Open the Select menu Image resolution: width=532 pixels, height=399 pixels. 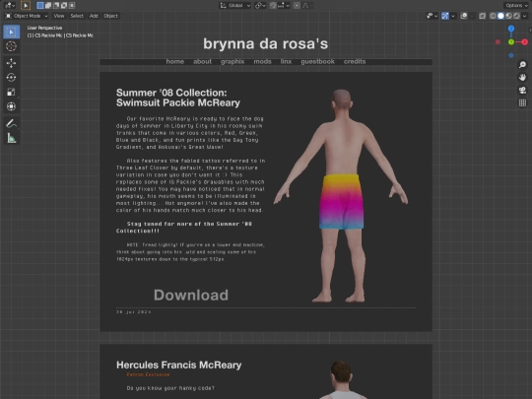[x=77, y=16]
